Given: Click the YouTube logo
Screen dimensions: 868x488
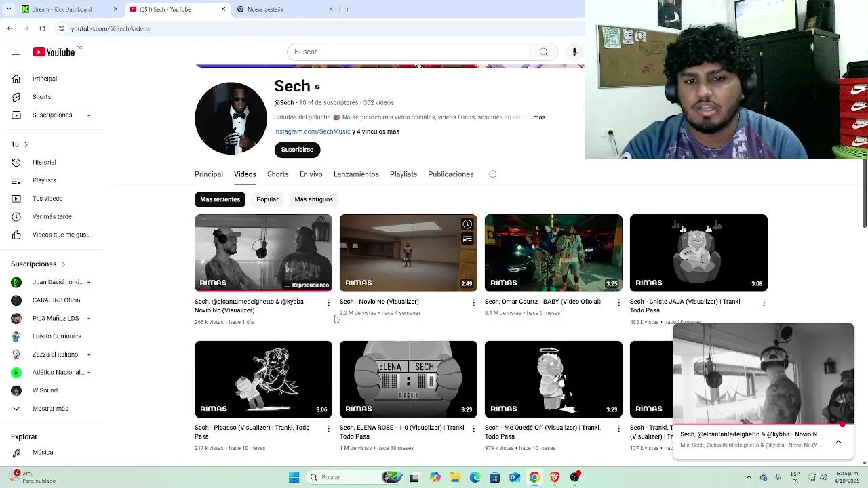Looking at the screenshot, I should (x=54, y=52).
